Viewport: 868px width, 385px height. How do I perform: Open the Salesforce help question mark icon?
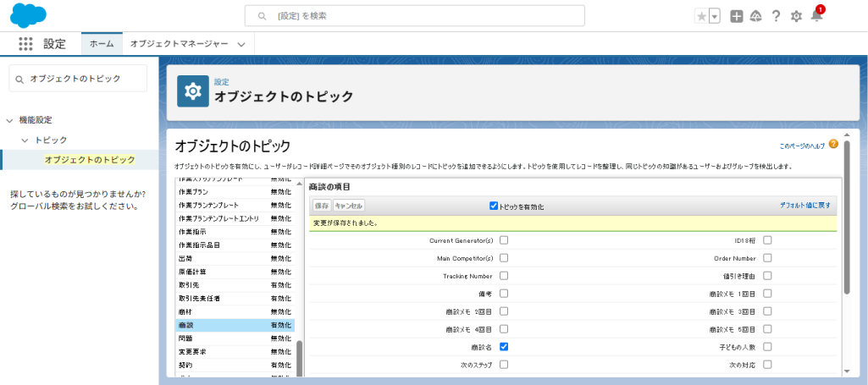776,16
